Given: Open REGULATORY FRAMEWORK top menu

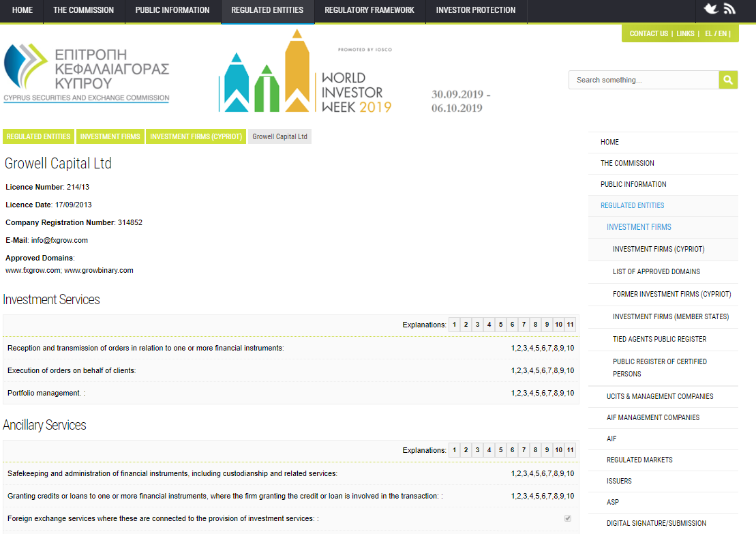Looking at the screenshot, I should click(x=369, y=10).
